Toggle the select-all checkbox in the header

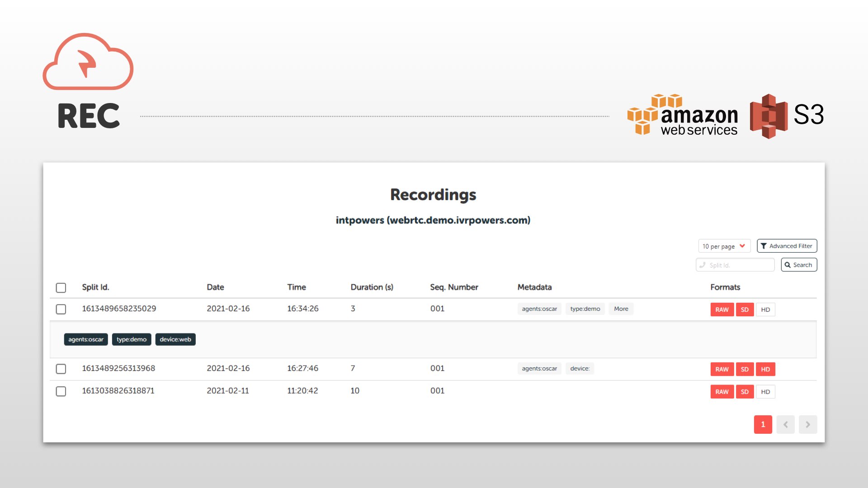61,288
